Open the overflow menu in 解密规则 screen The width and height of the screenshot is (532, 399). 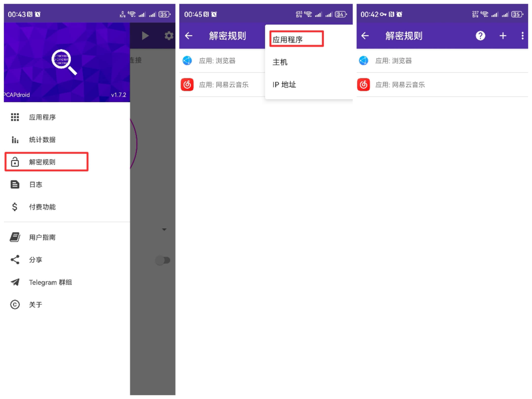522,36
